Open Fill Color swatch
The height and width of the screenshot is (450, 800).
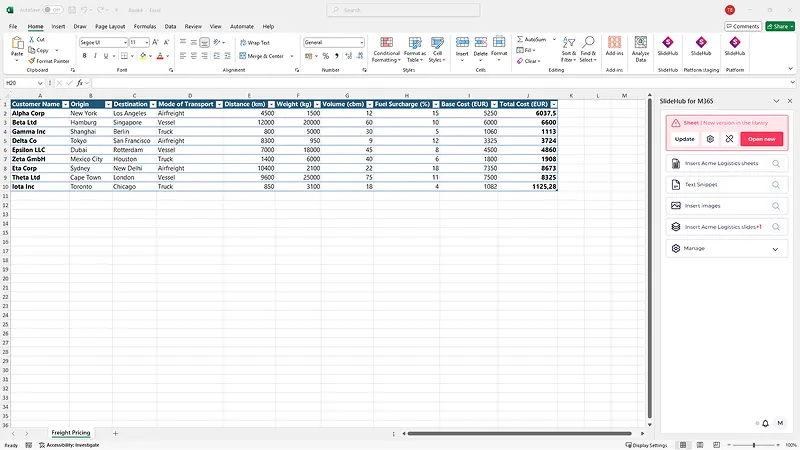(143, 56)
